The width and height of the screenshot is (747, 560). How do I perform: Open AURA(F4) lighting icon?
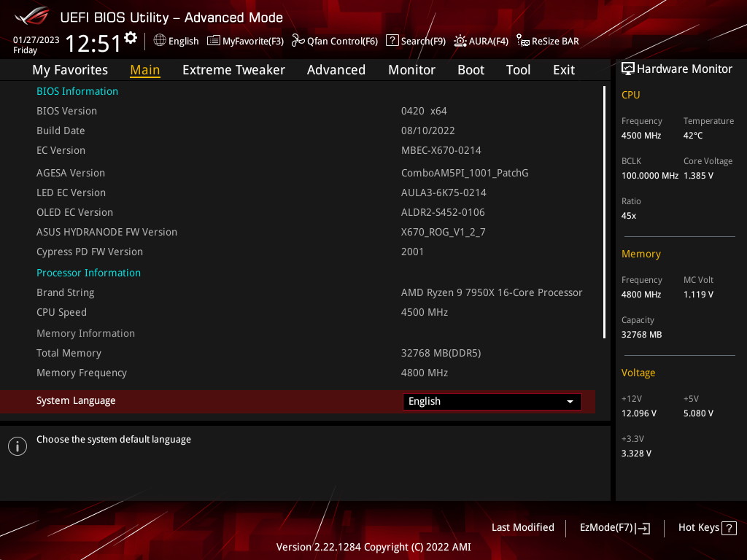460,41
